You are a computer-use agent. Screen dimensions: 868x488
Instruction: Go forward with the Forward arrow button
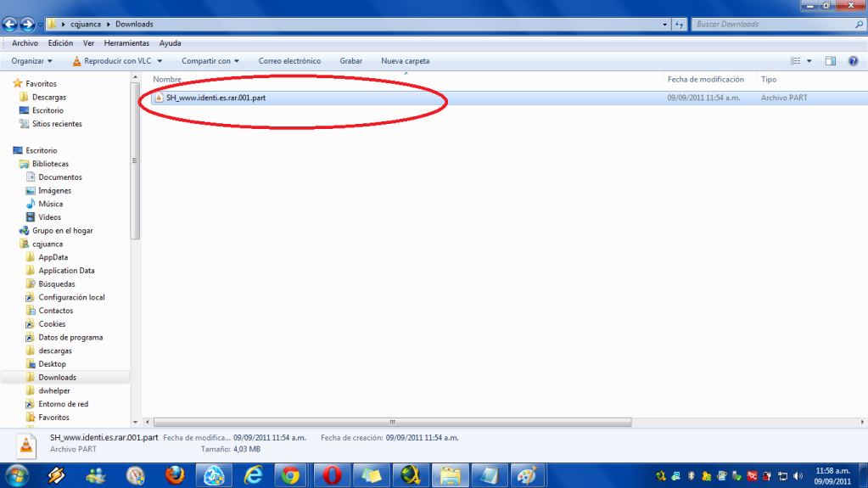[x=27, y=25]
